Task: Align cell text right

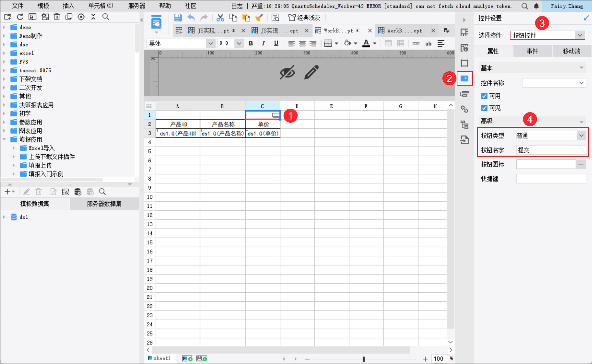Action: (x=313, y=43)
